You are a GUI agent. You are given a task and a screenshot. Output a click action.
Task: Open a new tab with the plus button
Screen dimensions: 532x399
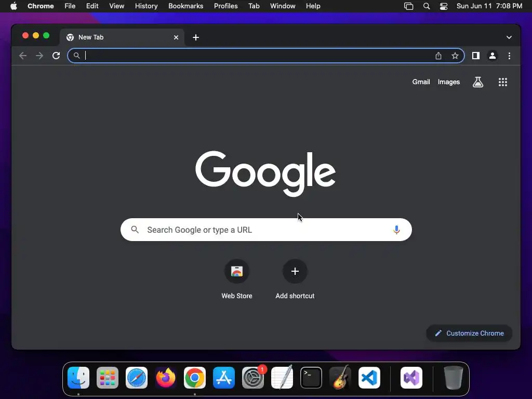click(196, 37)
